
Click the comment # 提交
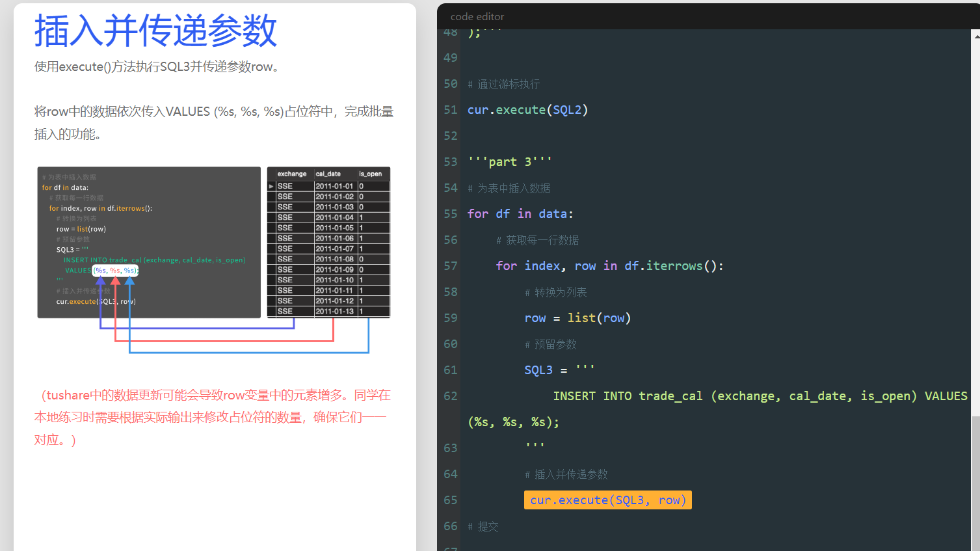click(483, 526)
